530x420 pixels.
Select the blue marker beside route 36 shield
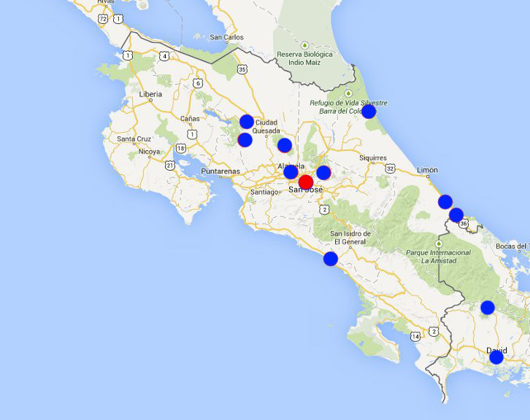pyautogui.click(x=456, y=214)
